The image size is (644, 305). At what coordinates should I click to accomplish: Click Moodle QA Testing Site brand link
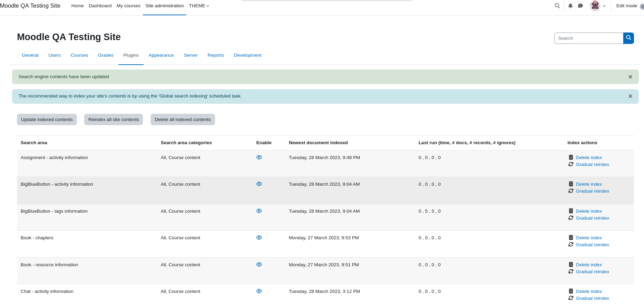pos(30,6)
